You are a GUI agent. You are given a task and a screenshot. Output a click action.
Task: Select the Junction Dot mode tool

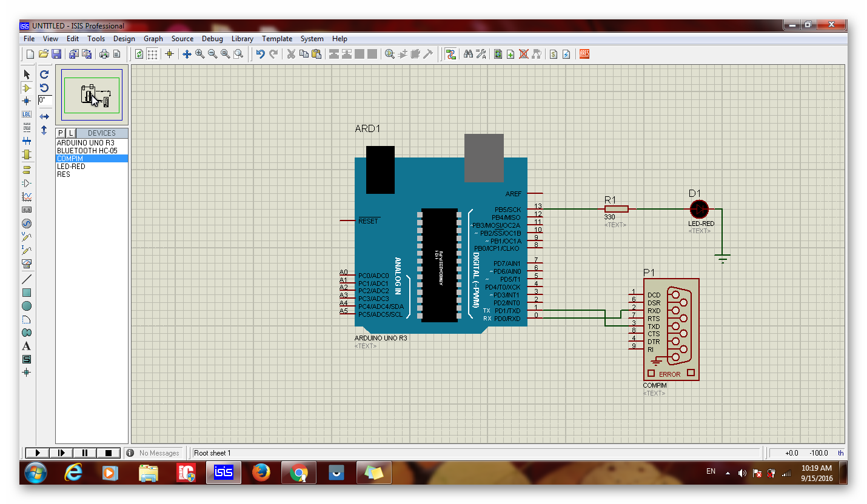pyautogui.click(x=26, y=101)
